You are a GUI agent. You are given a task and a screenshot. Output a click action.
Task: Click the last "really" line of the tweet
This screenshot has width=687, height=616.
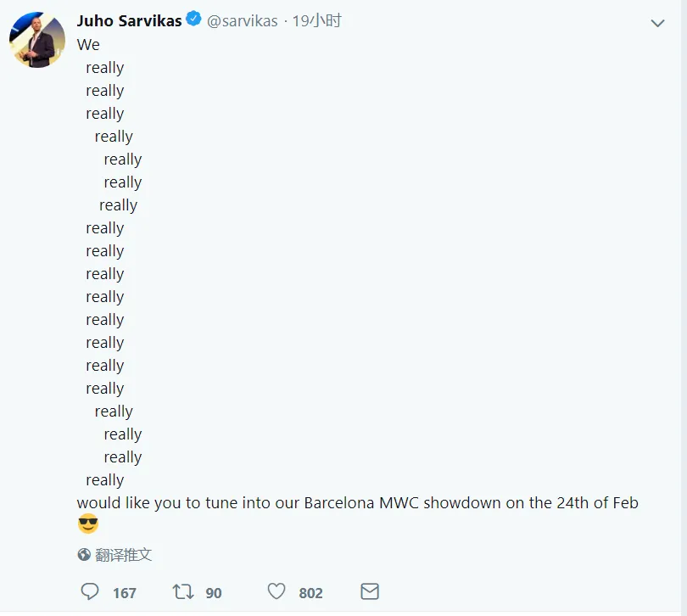click(x=105, y=480)
